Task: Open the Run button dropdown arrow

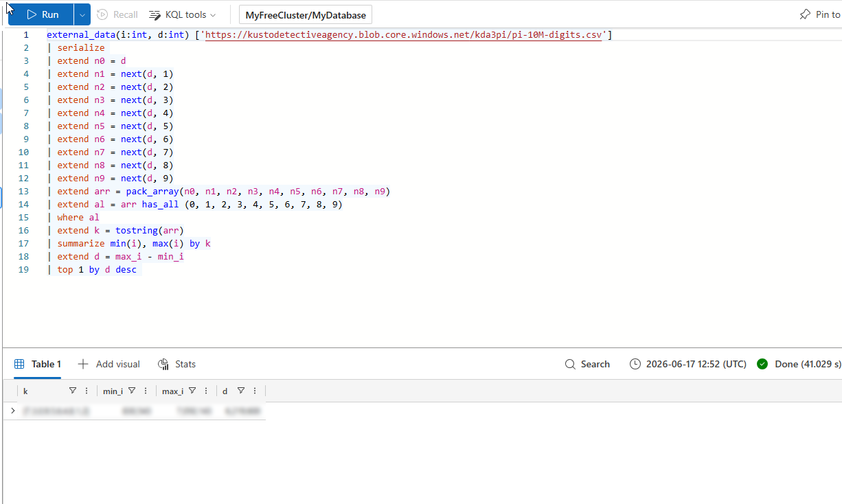Action: click(x=82, y=14)
